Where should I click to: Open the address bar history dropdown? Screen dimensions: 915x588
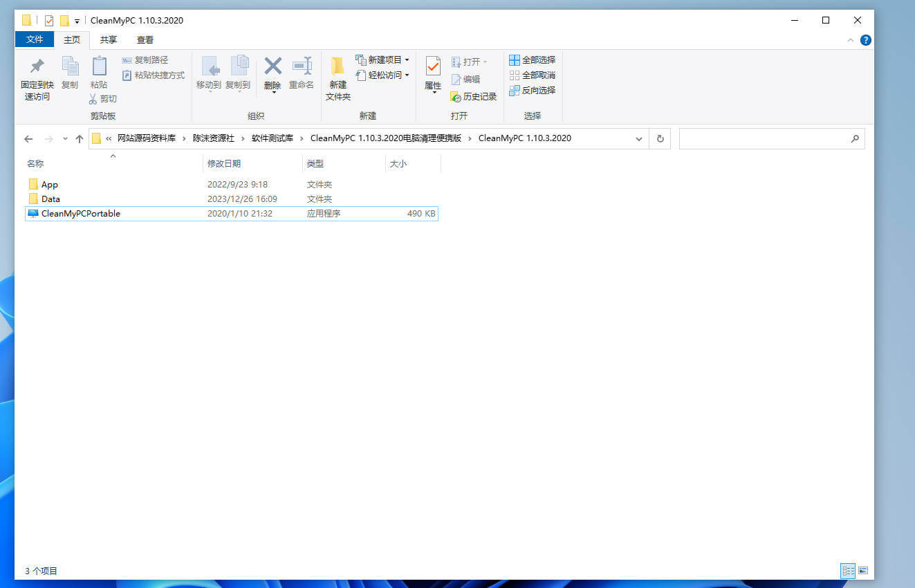pyautogui.click(x=638, y=138)
